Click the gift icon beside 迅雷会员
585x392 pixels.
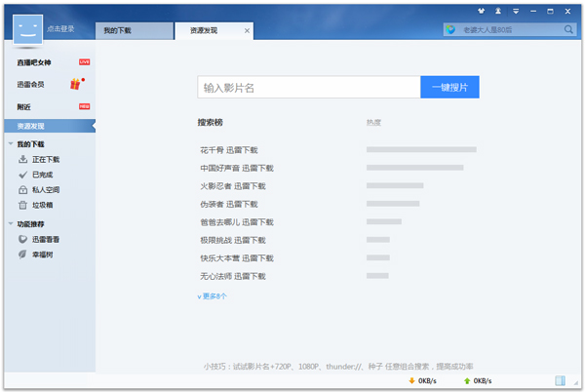tap(75, 84)
